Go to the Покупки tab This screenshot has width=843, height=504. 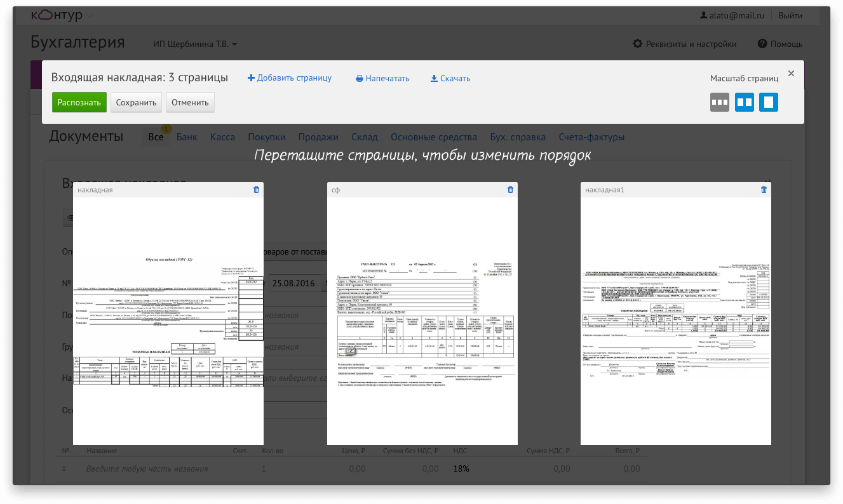266,137
